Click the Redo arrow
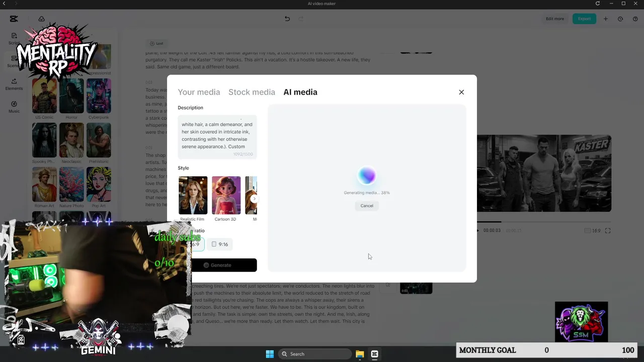The height and width of the screenshot is (362, 644). click(301, 19)
